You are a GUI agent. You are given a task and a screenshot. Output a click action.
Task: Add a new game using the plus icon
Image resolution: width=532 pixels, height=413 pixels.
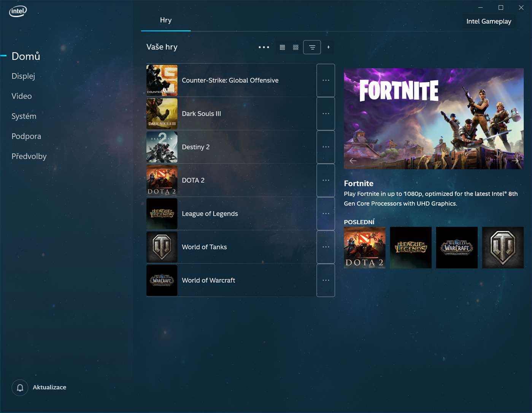click(x=328, y=47)
